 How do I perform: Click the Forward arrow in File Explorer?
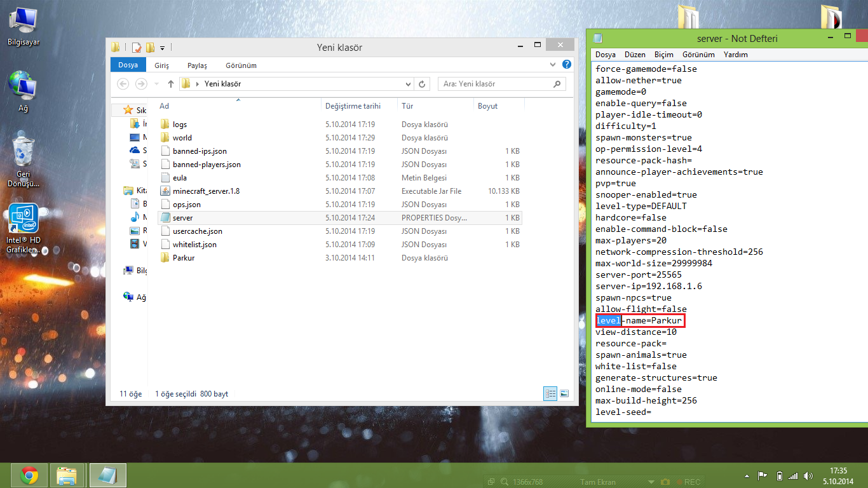pyautogui.click(x=140, y=84)
